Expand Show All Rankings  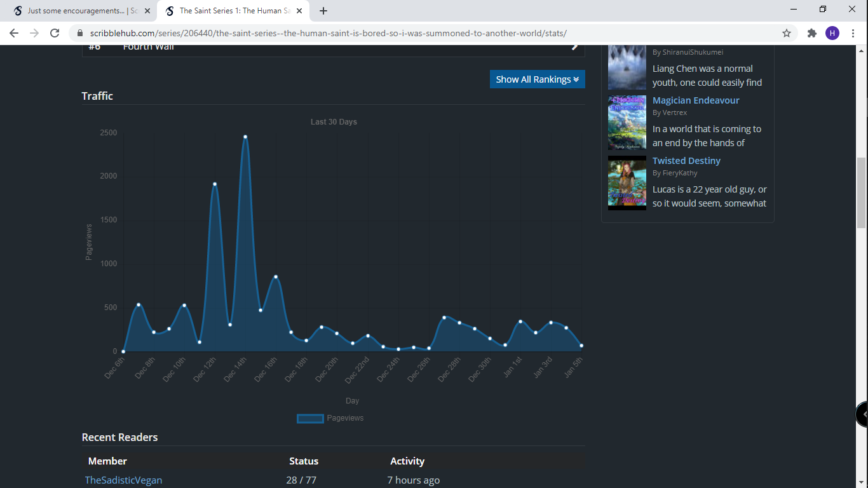[x=537, y=79]
